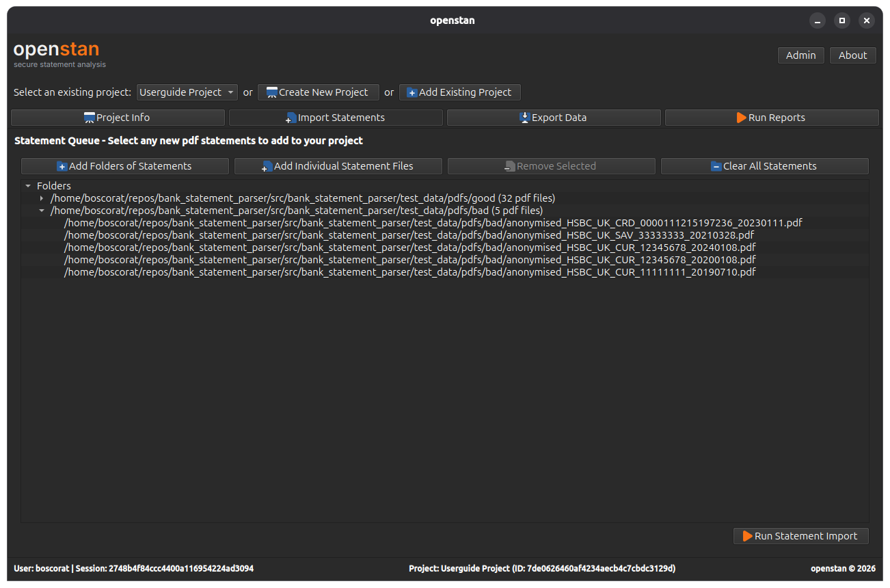The image size is (890, 588).
Task: Click Create New Project button
Action: (319, 92)
